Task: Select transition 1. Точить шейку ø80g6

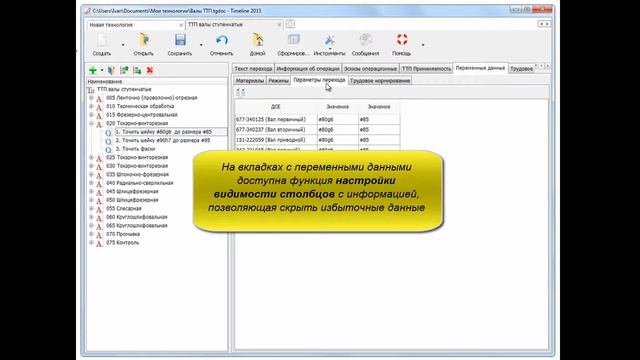Action: pos(164,132)
